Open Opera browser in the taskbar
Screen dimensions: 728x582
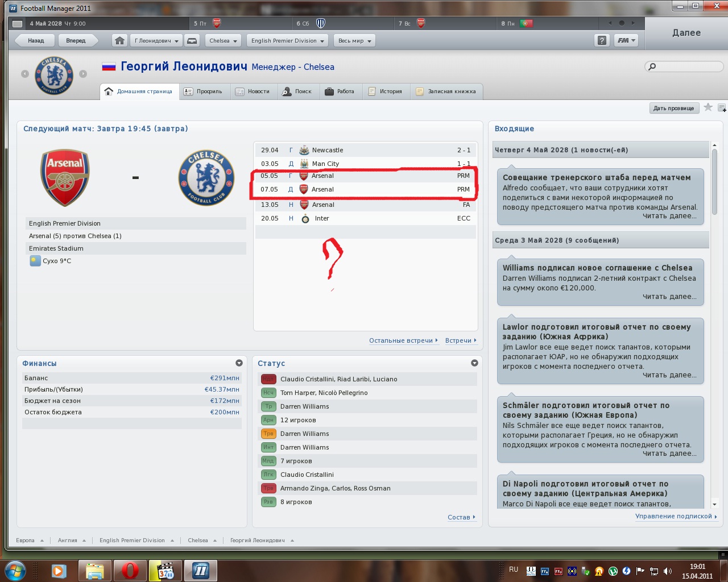click(130, 570)
